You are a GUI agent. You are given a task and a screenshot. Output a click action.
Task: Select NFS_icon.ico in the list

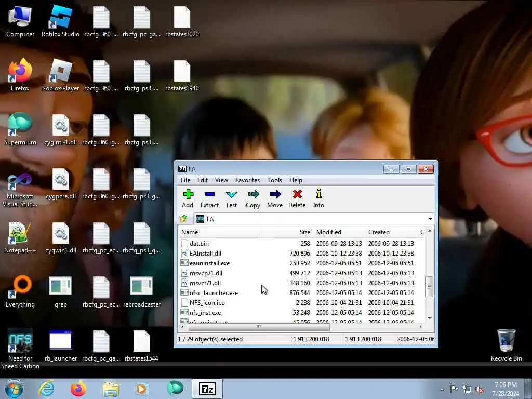coord(302,303)
